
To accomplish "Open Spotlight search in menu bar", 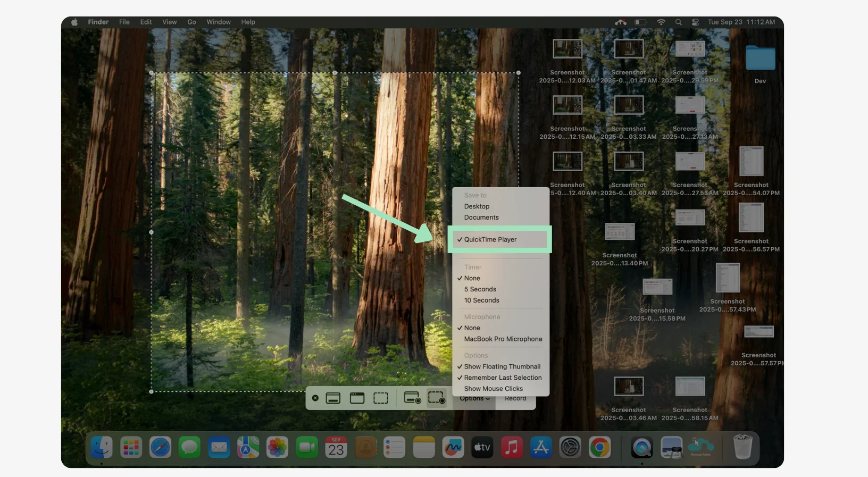I will pos(678,22).
